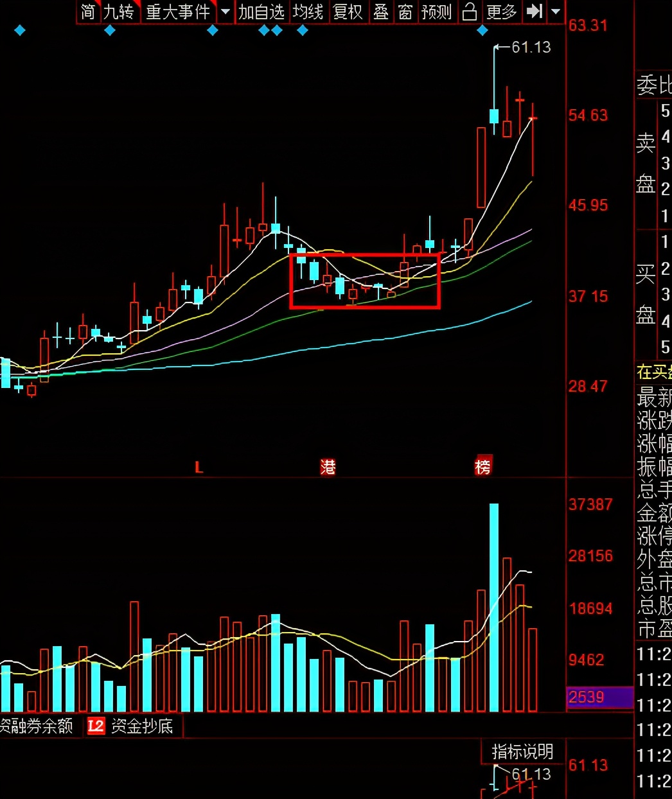The height and width of the screenshot is (799, 672).
Task: Click the 买盘 buy orders label
Action: (646, 295)
